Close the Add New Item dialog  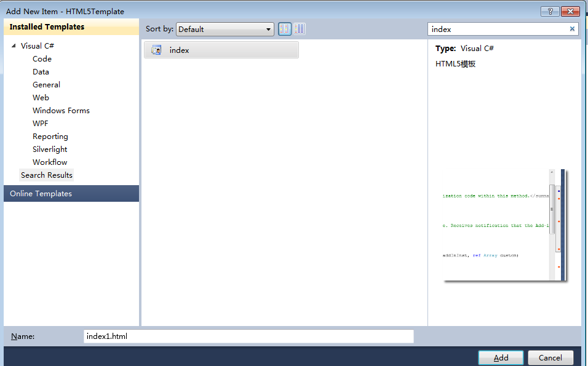tap(570, 11)
